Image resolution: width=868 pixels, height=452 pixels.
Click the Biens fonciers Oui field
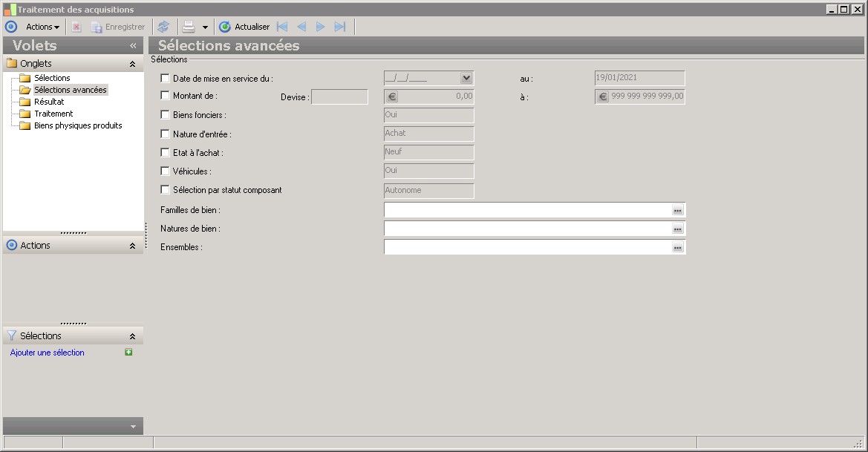(x=428, y=115)
